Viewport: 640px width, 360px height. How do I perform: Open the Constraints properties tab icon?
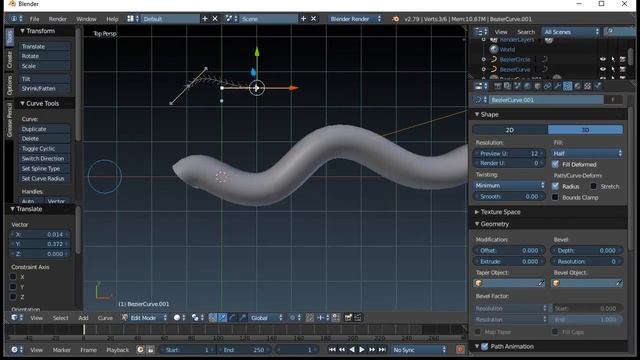coord(547,86)
